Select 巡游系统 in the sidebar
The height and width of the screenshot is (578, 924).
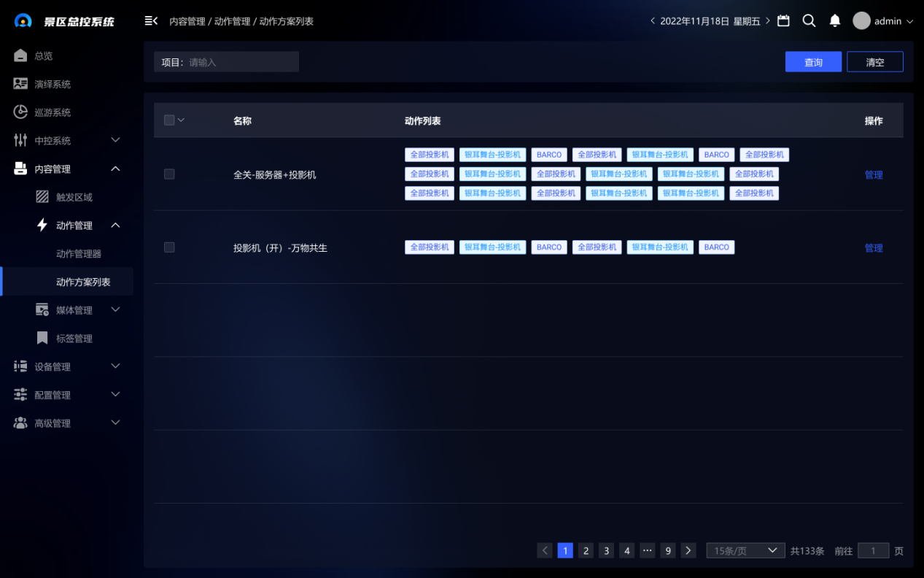(53, 112)
